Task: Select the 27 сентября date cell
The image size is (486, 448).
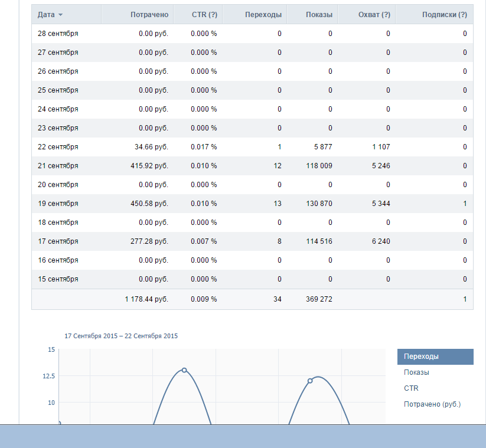Action: click(58, 53)
